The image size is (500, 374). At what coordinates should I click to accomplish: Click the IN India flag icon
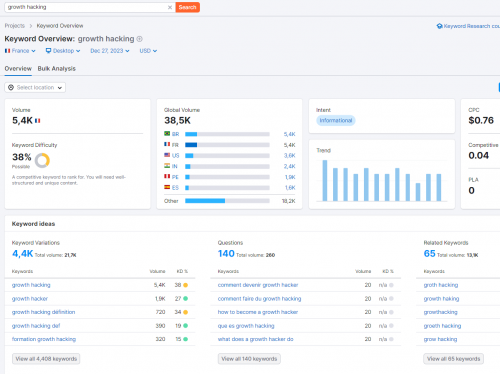pyautogui.click(x=167, y=166)
